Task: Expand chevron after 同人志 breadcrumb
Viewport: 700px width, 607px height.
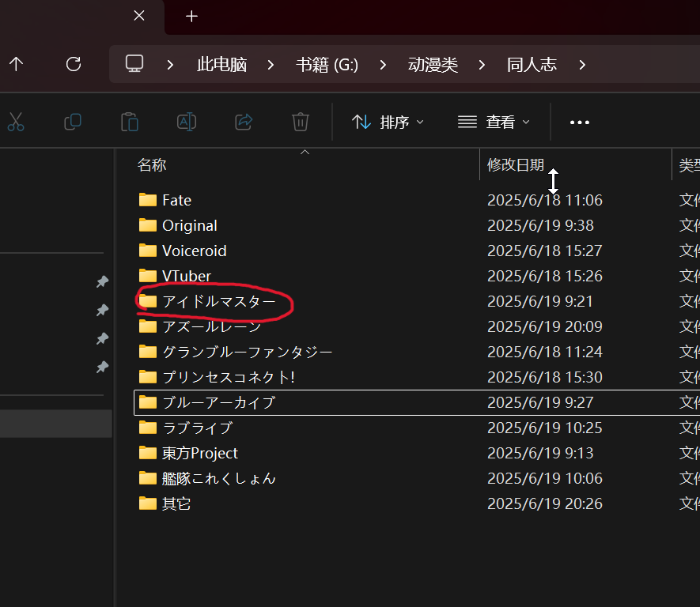Action: [582, 65]
